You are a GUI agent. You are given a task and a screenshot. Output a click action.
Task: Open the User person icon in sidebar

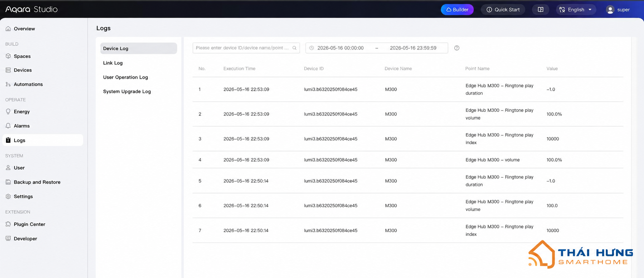(x=8, y=168)
